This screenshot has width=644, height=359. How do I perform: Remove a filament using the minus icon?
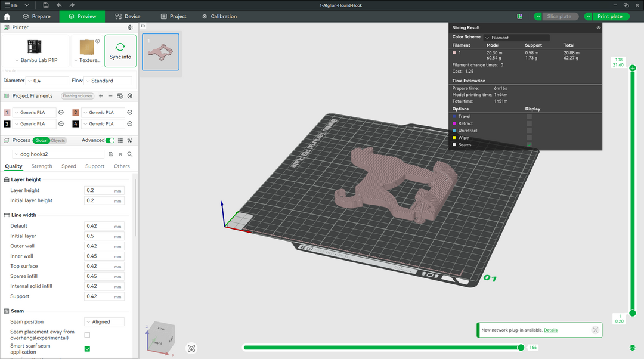click(x=110, y=97)
